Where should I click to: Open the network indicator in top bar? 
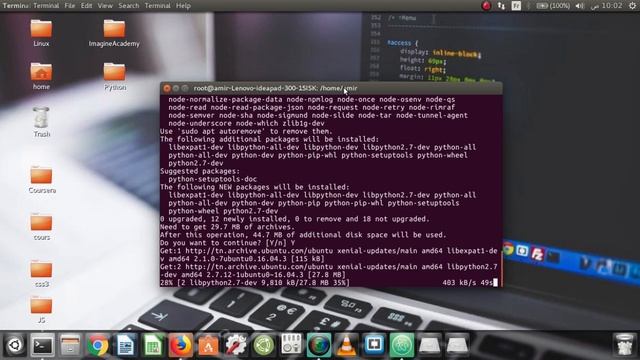(x=501, y=6)
